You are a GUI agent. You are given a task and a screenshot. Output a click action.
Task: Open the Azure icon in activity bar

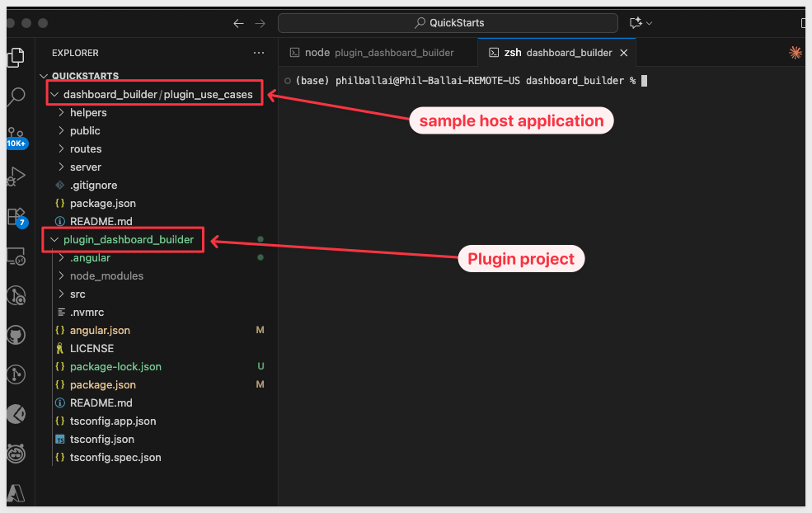16,493
